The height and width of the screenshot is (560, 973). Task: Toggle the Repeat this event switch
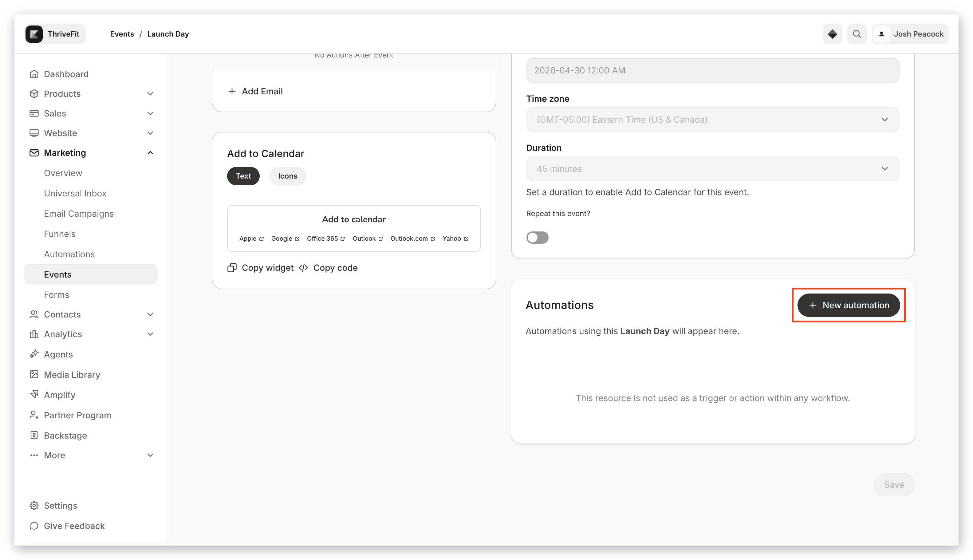point(537,237)
